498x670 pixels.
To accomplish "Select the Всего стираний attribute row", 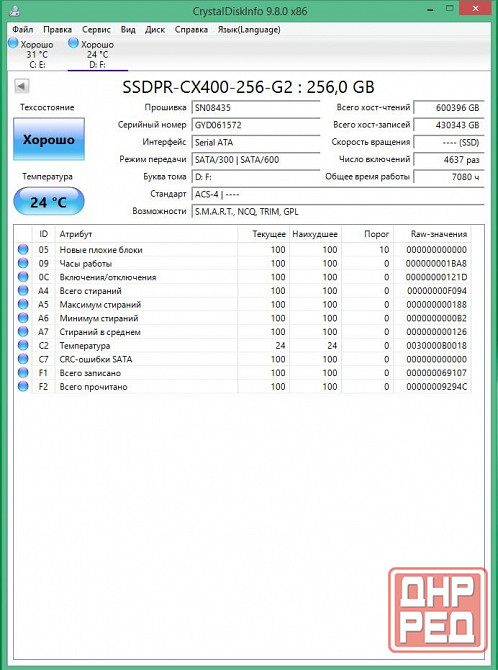I will coord(243,291).
